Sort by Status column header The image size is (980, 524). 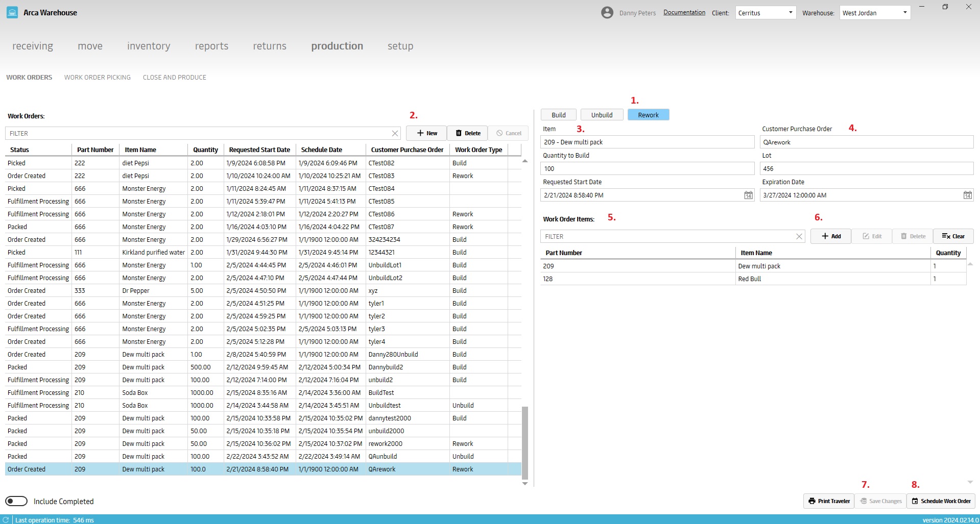pos(38,149)
